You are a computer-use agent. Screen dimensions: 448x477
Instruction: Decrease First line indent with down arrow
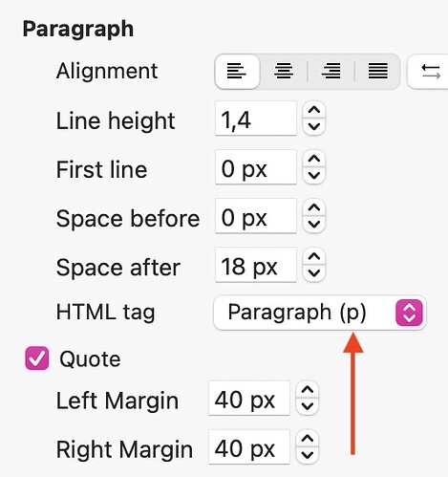coord(314,176)
